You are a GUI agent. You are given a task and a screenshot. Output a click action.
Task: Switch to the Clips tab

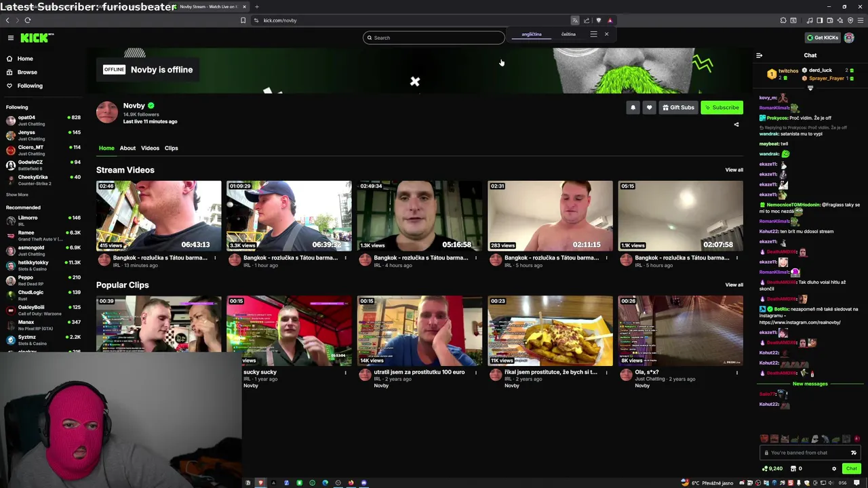[171, 148]
